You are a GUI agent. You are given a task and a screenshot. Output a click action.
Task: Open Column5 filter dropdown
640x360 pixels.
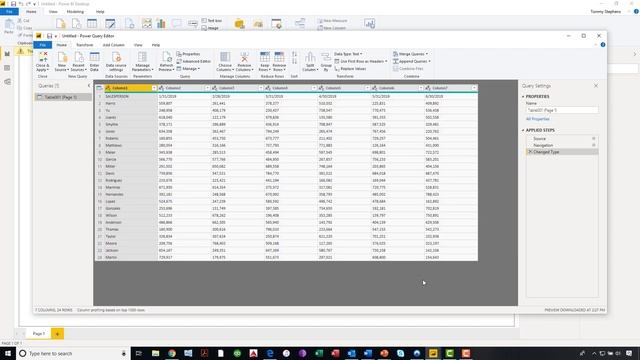(x=367, y=88)
